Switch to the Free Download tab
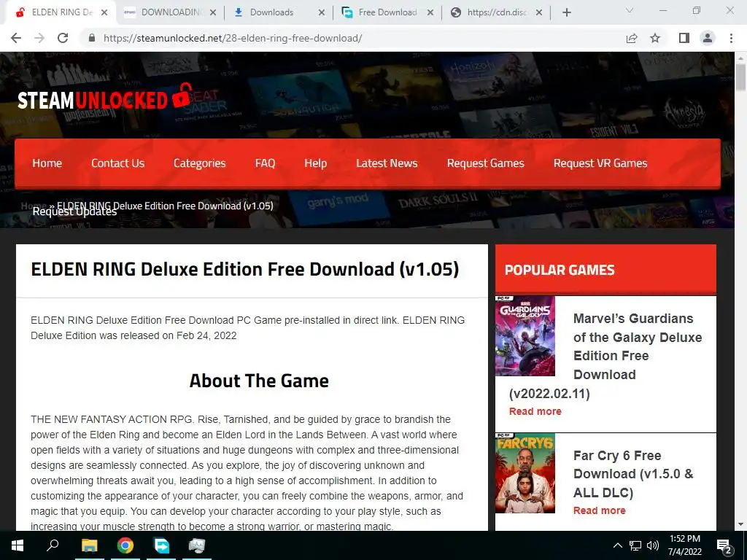747x560 pixels. pyautogui.click(x=387, y=12)
